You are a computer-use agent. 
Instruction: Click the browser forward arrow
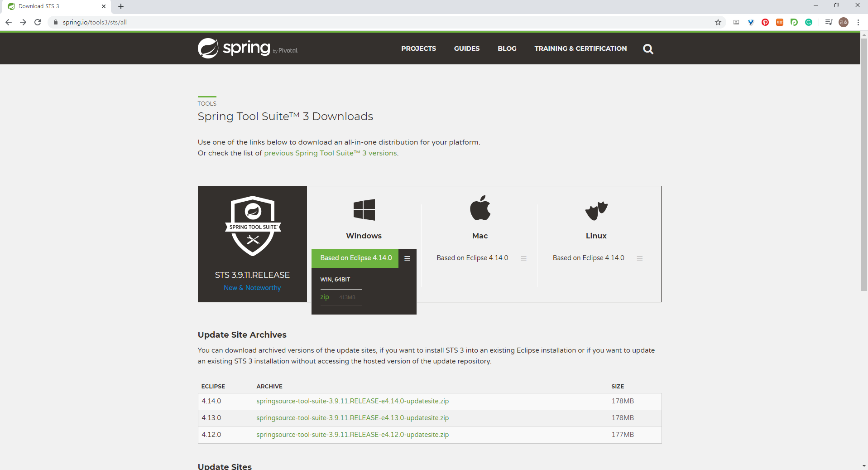pyautogui.click(x=23, y=22)
